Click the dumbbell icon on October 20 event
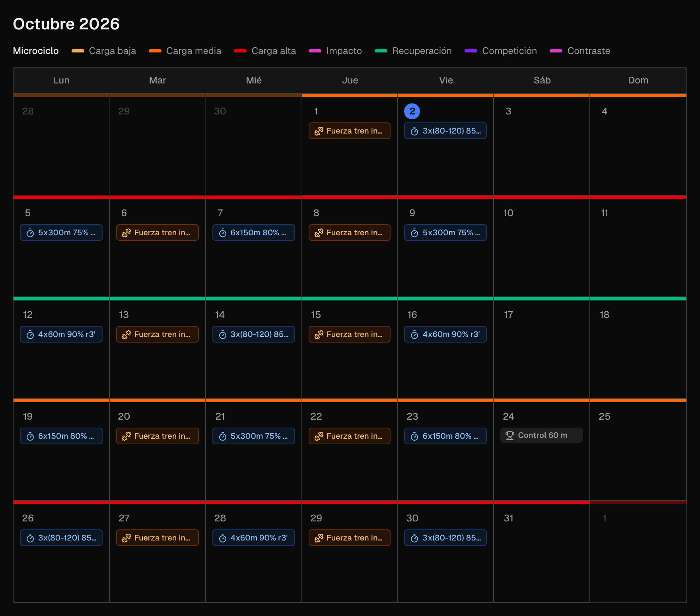Screen dimensions: 700x616 126,436
